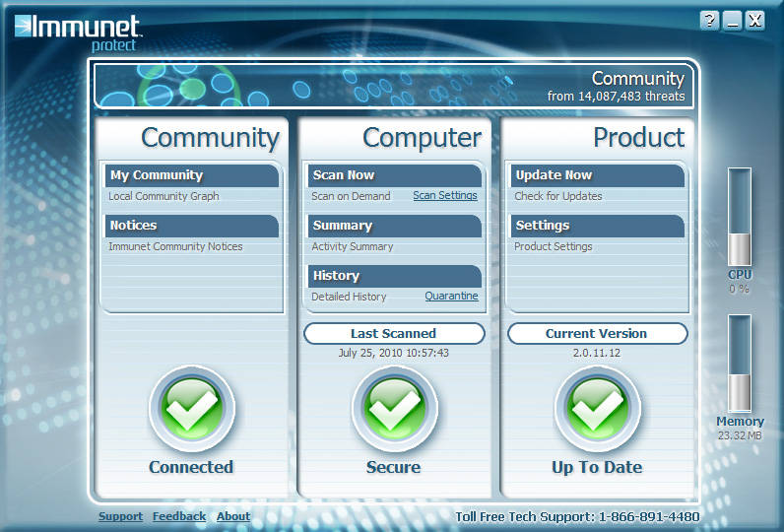Open the History section

coord(395,276)
